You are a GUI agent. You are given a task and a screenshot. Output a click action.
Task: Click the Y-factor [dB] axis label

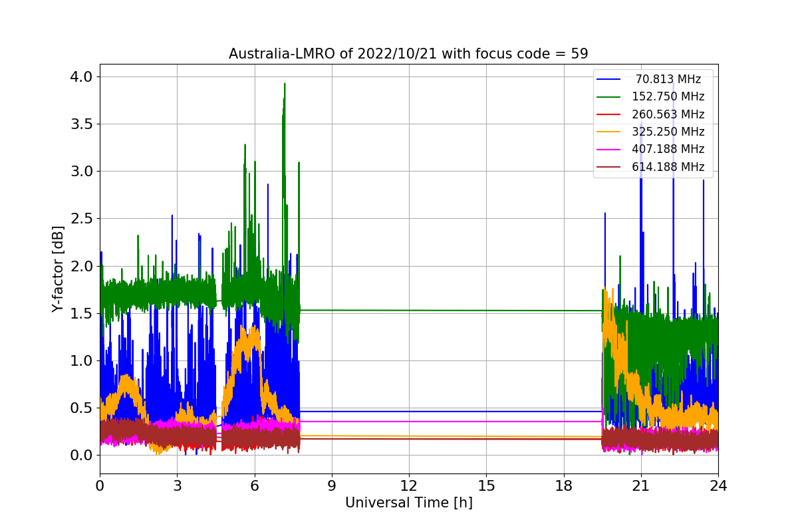click(59, 269)
